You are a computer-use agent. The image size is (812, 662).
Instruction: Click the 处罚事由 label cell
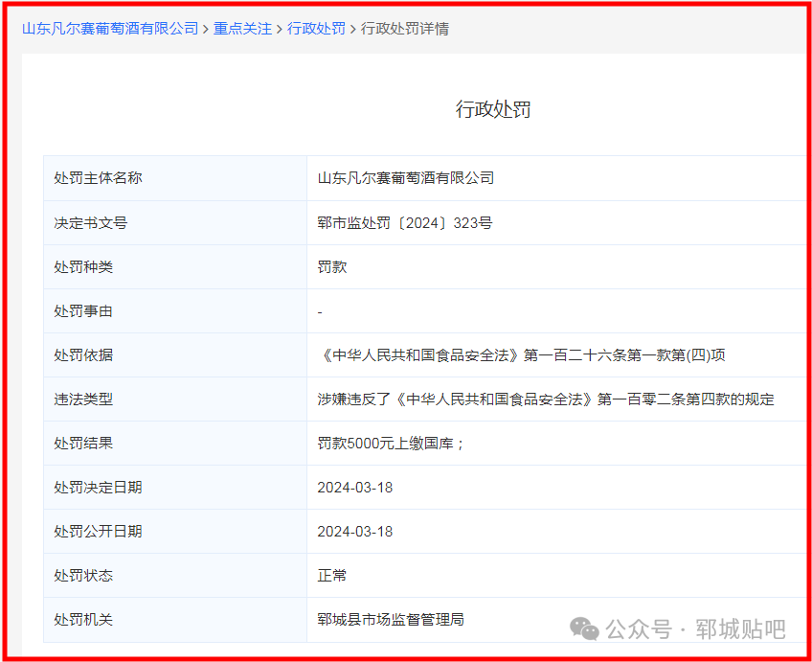[x=175, y=310]
